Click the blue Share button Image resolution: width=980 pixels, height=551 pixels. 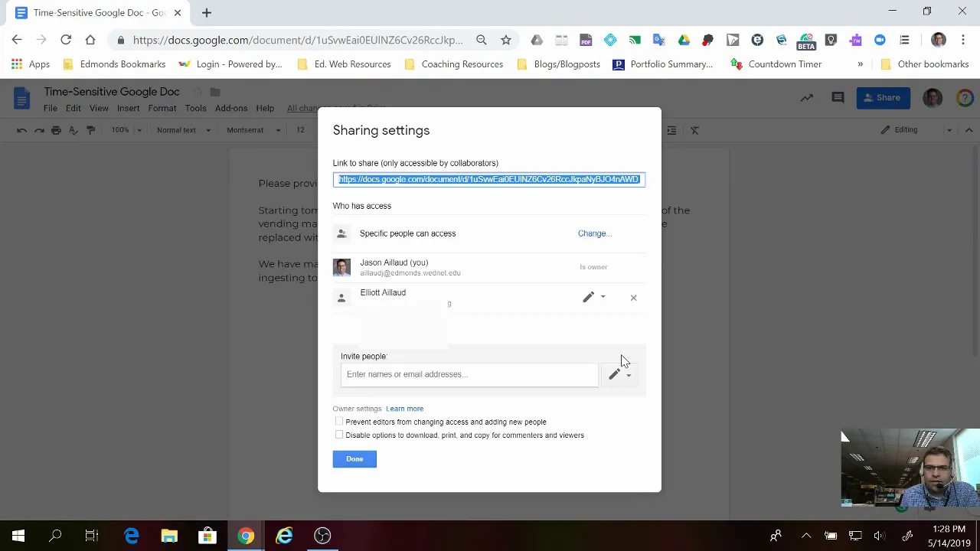882,97
